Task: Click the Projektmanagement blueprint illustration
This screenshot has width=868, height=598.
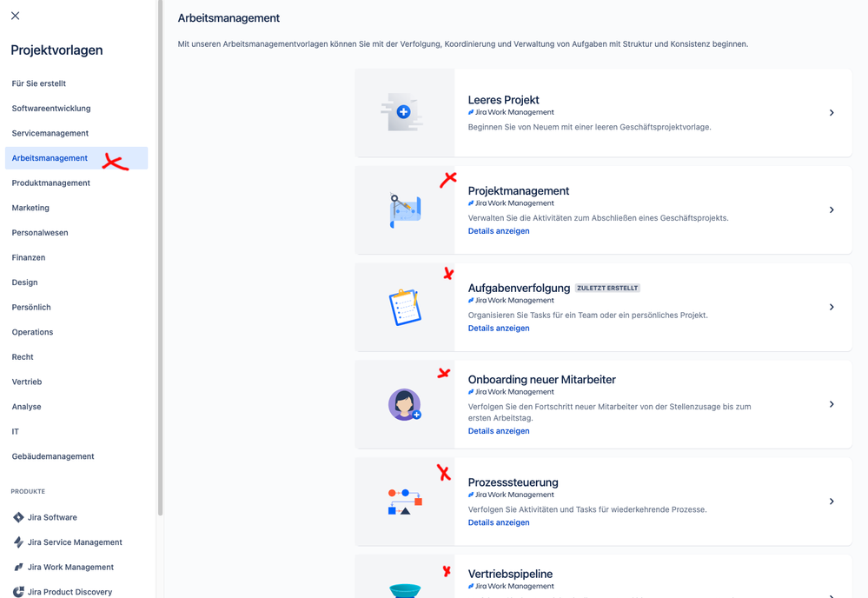Action: (x=405, y=210)
